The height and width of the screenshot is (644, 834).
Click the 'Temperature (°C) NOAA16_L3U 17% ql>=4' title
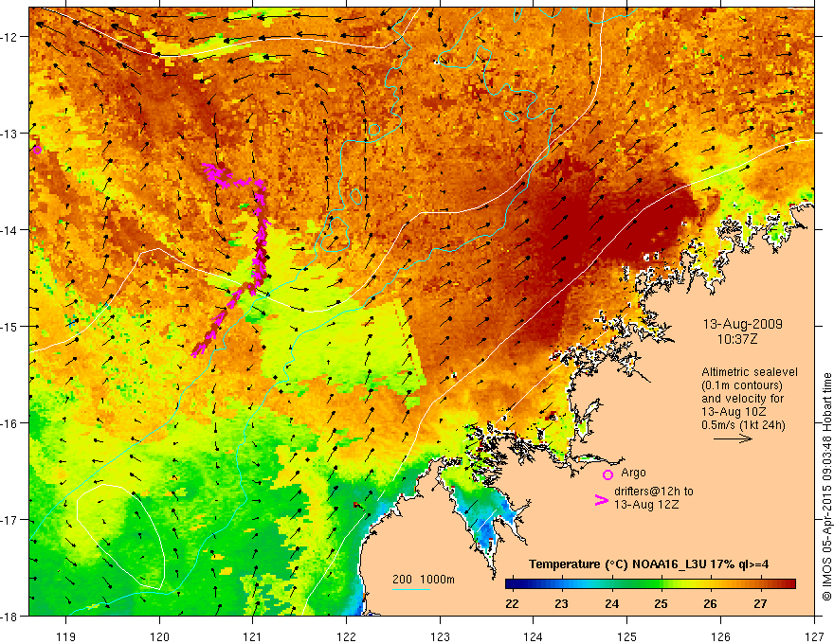click(649, 564)
